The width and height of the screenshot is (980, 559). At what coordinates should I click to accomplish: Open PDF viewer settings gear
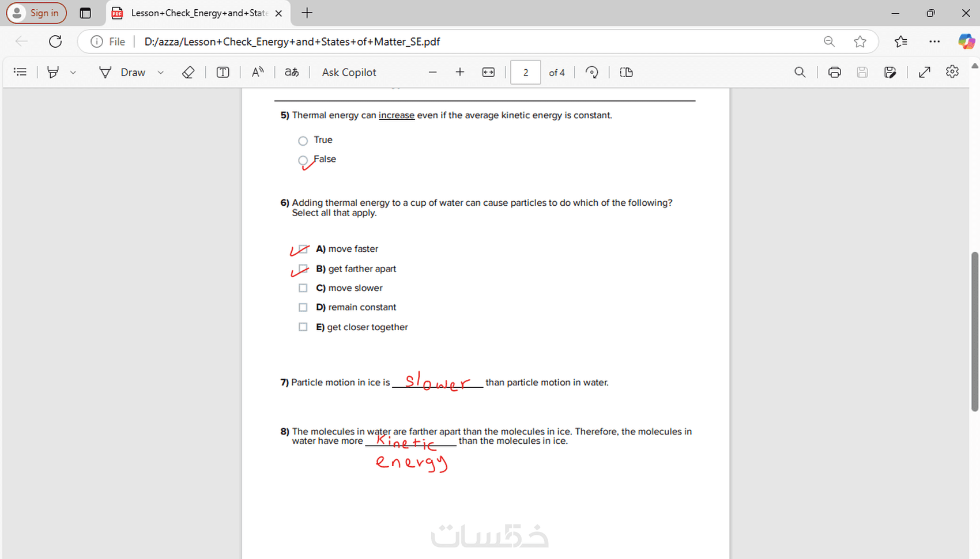pos(952,71)
